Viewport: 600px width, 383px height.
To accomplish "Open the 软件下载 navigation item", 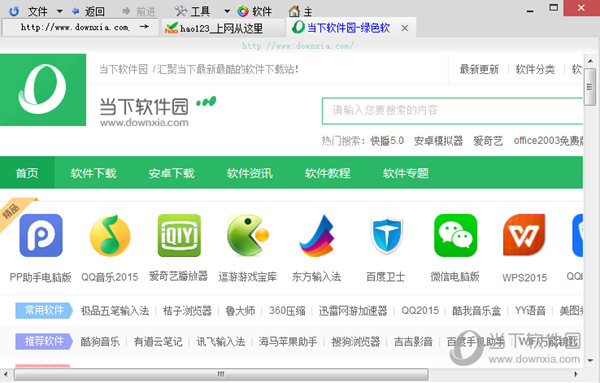I will click(93, 173).
